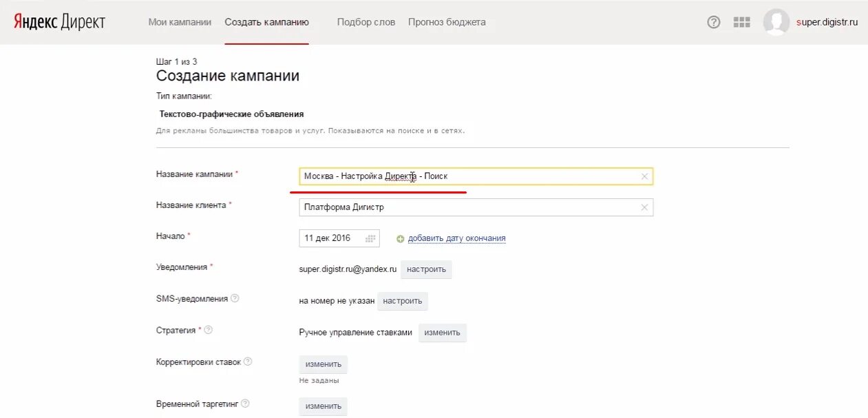The width and height of the screenshot is (868, 418).
Task: Show help for Корректировки ставок
Action: pos(248,362)
